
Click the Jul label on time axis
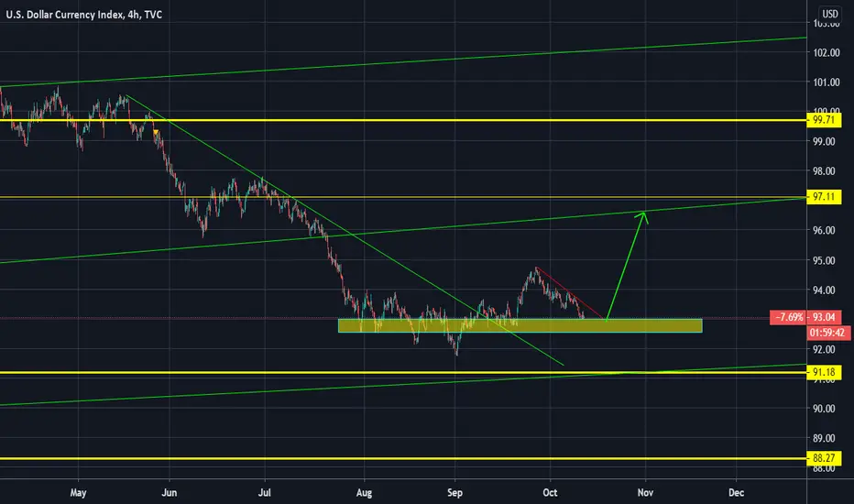coord(265,493)
